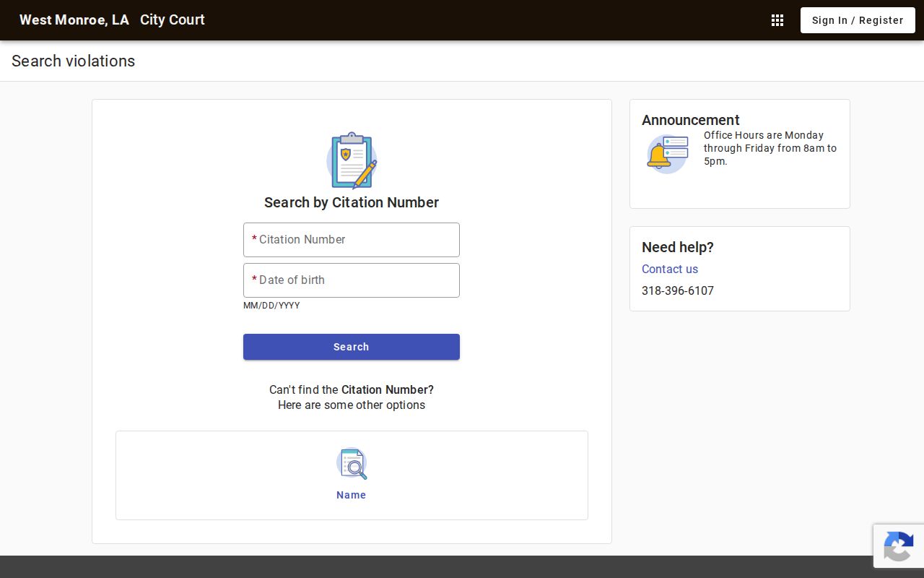924x578 pixels.
Task: Click the citation clipboard icon
Action: [x=352, y=160]
